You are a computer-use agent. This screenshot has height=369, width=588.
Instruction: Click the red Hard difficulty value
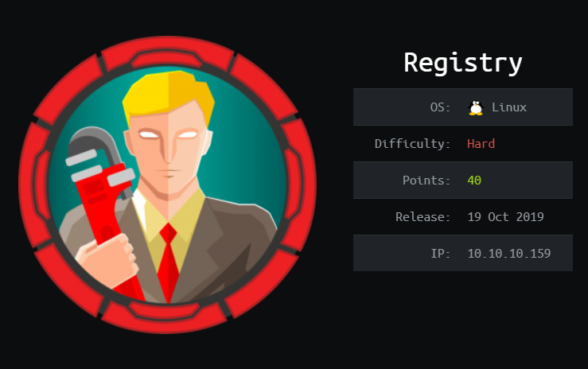[481, 144]
